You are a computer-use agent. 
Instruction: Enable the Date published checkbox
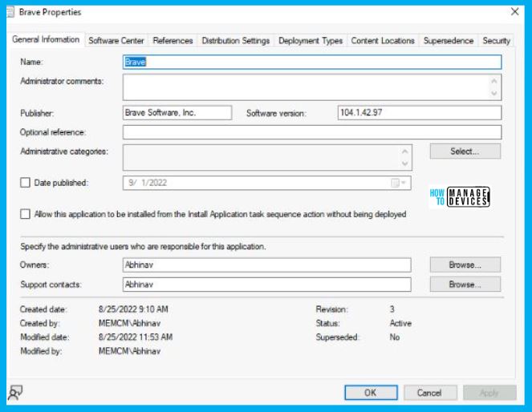pos(25,183)
